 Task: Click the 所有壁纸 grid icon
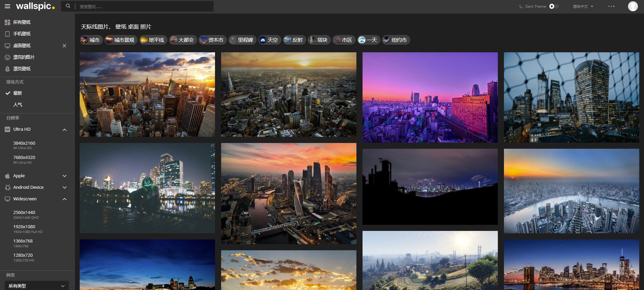7,22
